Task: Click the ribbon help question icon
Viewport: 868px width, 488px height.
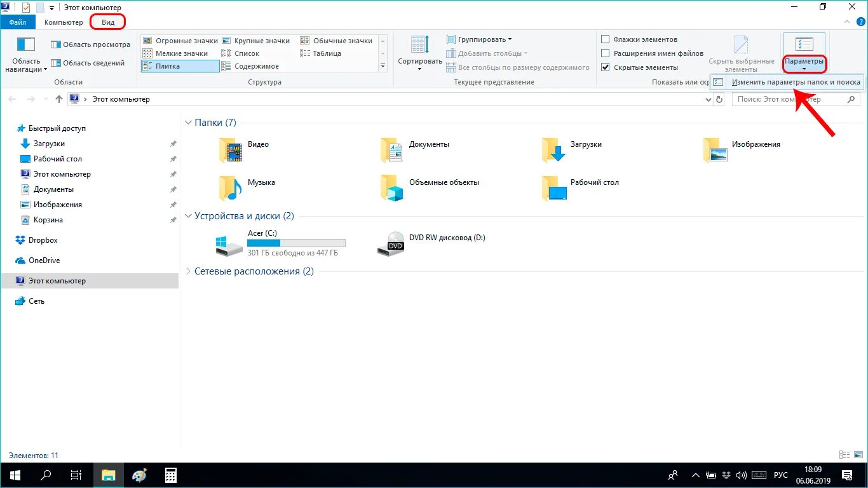Action: point(860,22)
